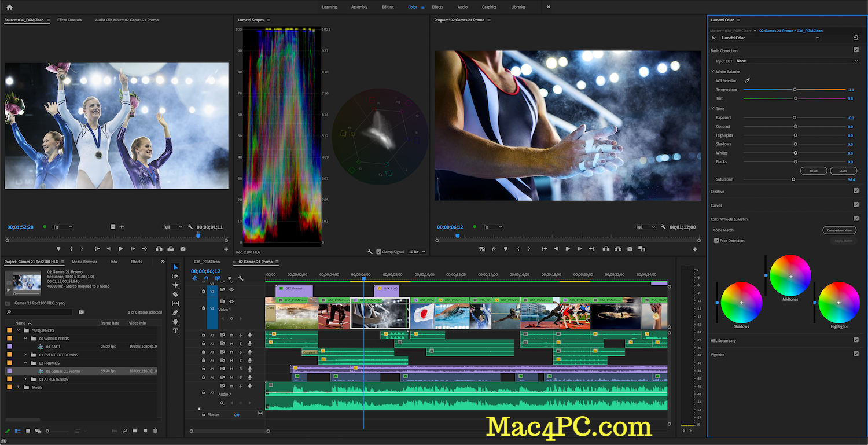
Task: Uncheck Face Detection checkbox
Action: pyautogui.click(x=716, y=241)
